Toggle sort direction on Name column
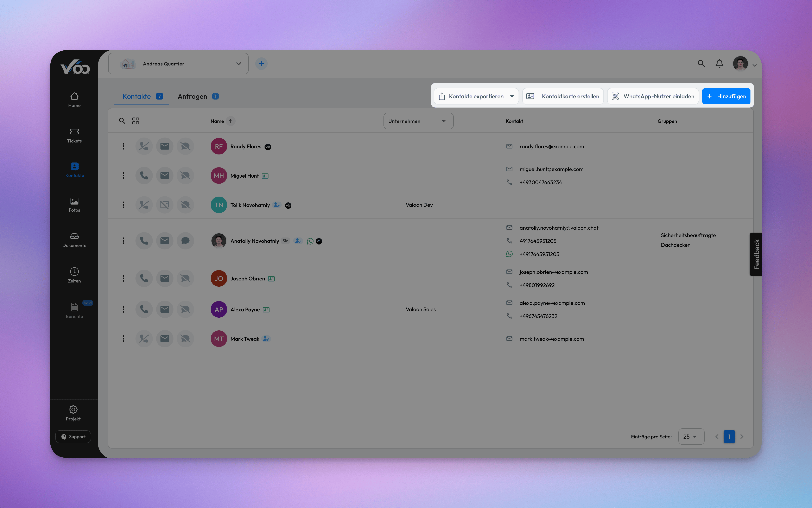This screenshot has width=812, height=508. [230, 121]
